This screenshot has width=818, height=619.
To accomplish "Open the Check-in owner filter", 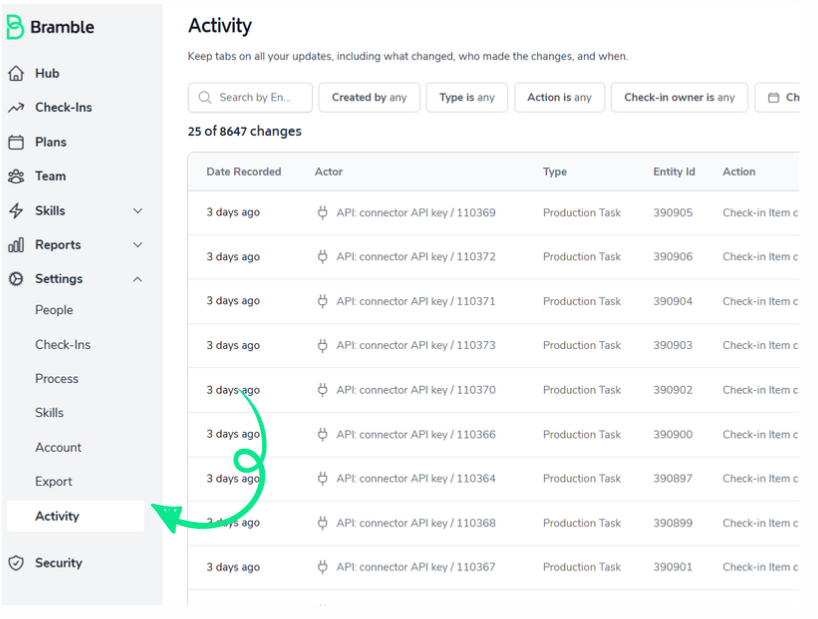I will click(679, 98).
